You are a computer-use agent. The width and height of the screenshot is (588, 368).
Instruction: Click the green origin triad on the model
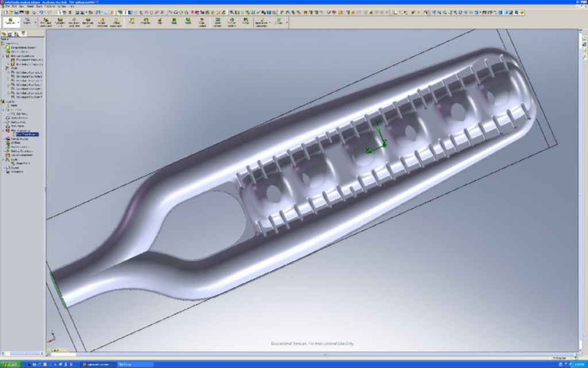[x=375, y=141]
